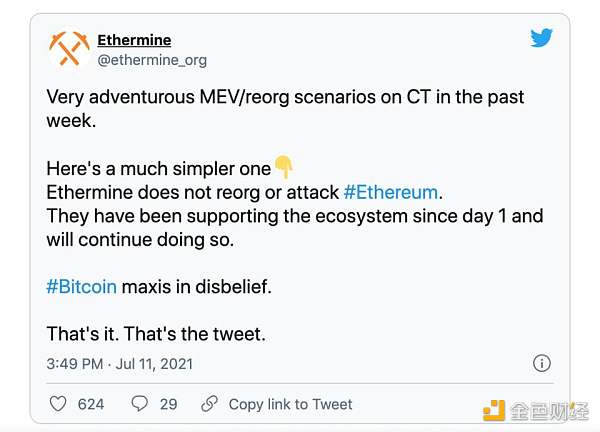The height and width of the screenshot is (432, 600).
Task: Click the circled info icon
Action: (x=541, y=363)
